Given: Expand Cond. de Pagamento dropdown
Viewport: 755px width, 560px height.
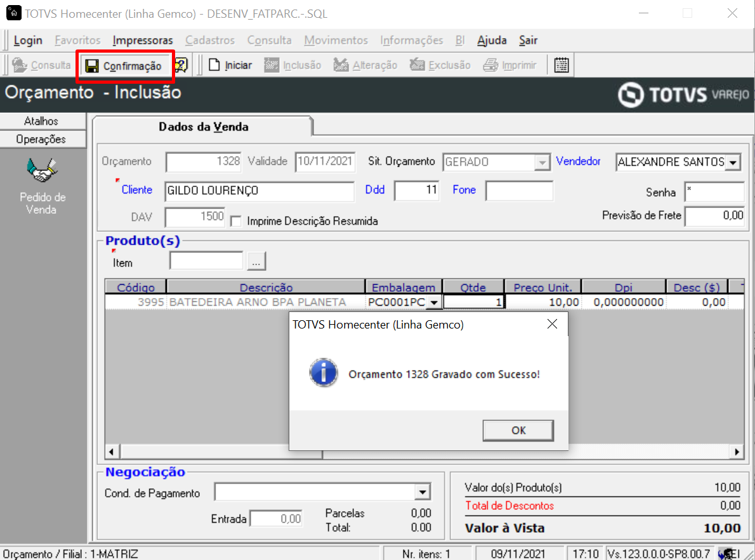Looking at the screenshot, I should [x=423, y=492].
